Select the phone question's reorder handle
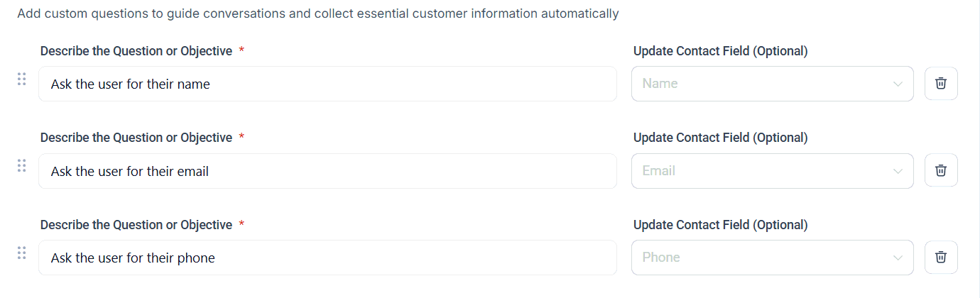The image size is (980, 298). click(21, 253)
